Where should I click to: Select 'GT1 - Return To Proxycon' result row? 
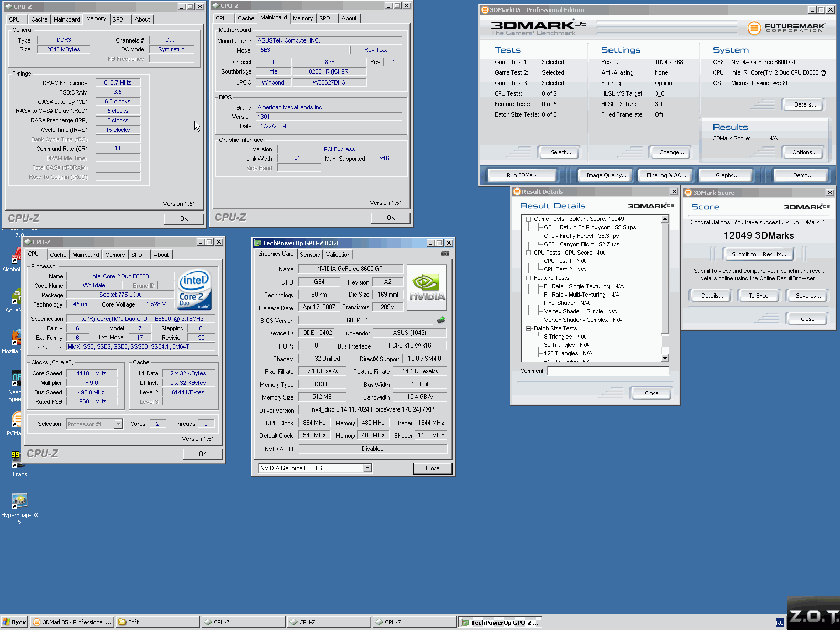[590, 227]
